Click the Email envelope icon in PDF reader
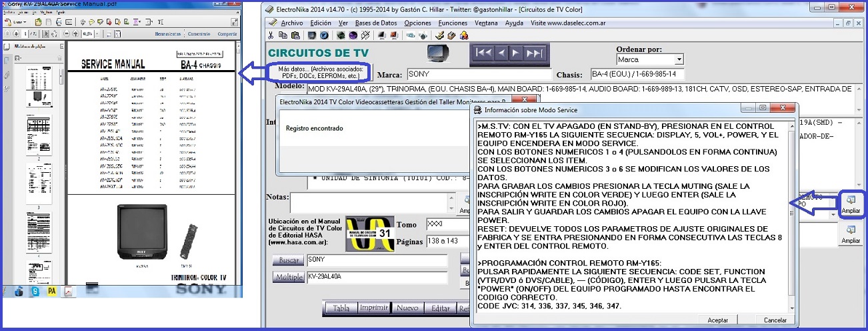The width and height of the screenshot is (868, 331). [69, 22]
